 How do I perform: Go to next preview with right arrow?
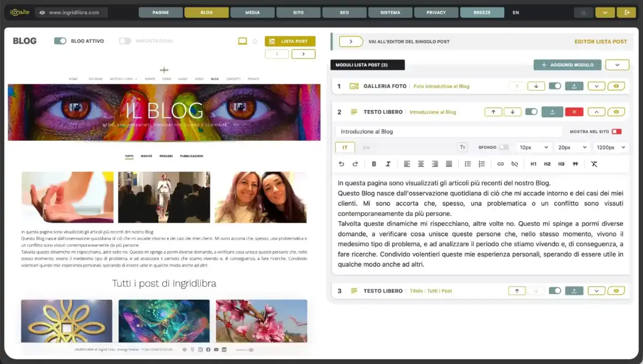click(303, 54)
